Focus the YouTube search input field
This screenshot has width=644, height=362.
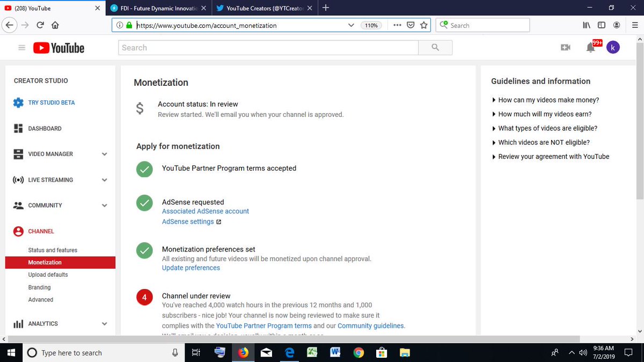point(268,48)
